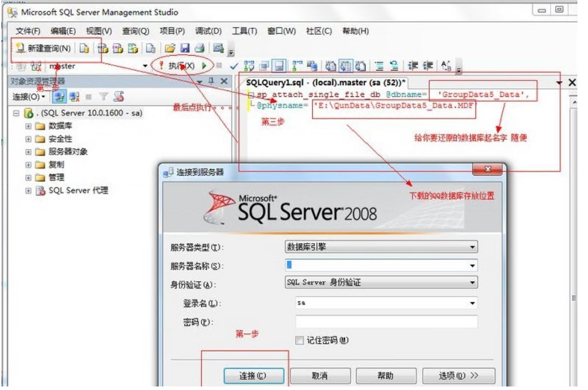
Task: Click the New Query (新建查询) toolbar button
Action: [x=43, y=48]
